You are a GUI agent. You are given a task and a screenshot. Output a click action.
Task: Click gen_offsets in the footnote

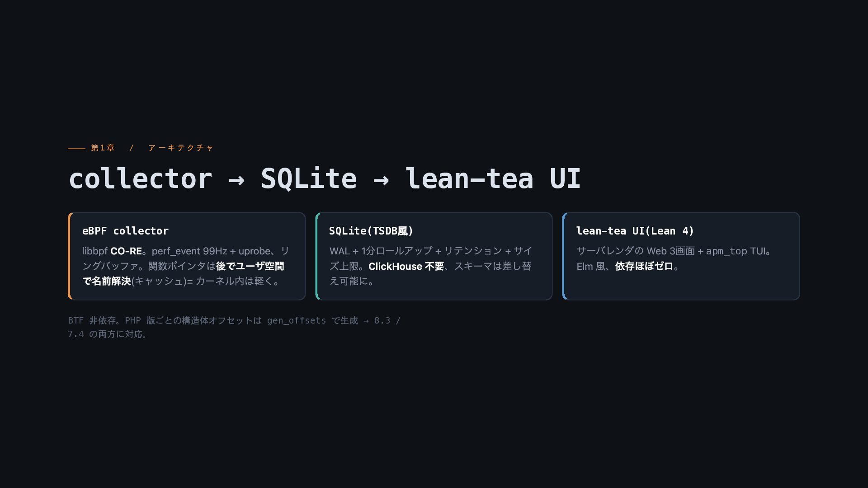[296, 320]
